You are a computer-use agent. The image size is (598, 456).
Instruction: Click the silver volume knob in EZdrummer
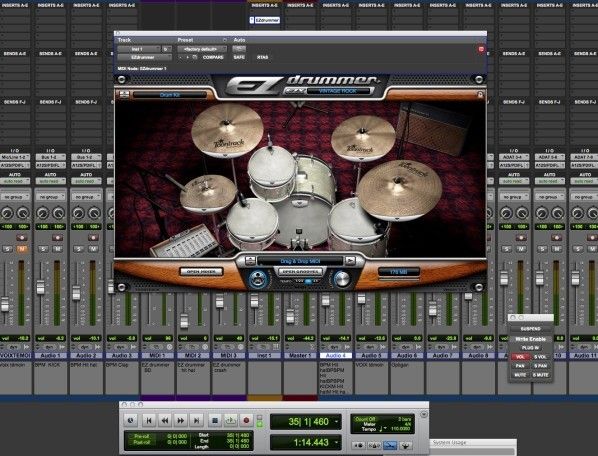coord(342,279)
